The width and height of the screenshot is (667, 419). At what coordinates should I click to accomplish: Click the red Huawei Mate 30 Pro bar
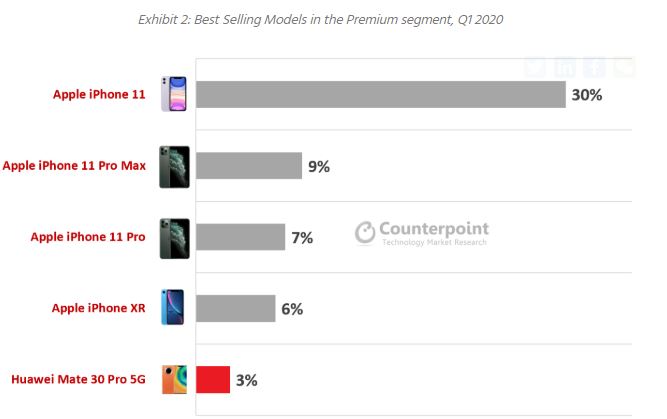click(212, 380)
